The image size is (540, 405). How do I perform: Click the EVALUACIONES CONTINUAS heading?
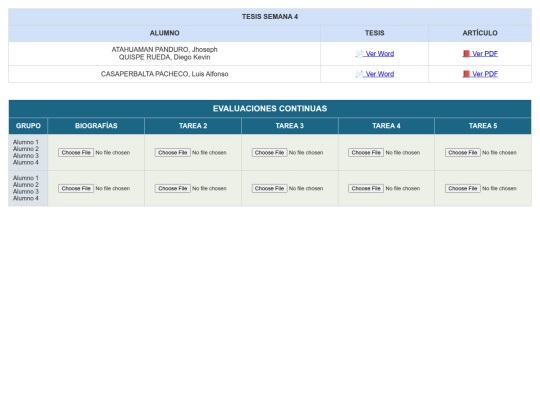[270, 109]
